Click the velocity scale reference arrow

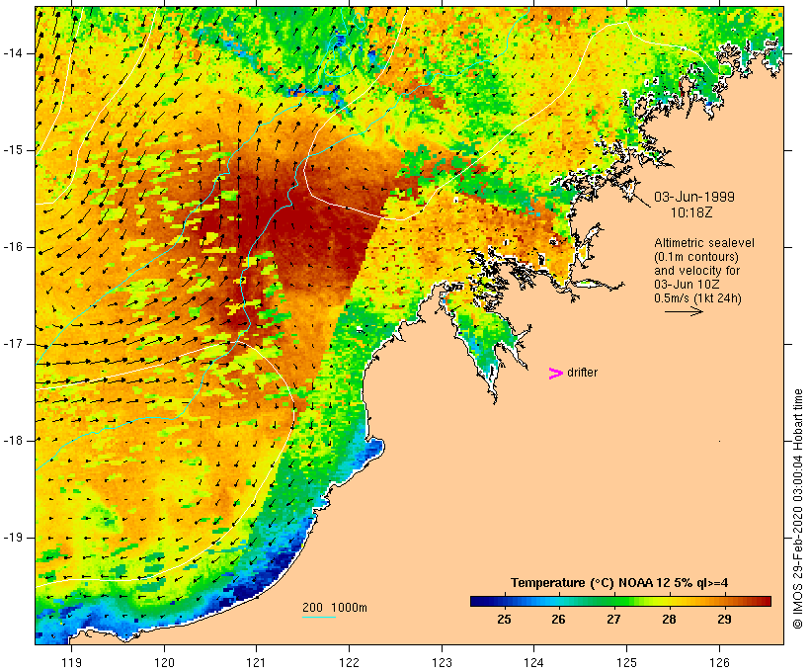(684, 311)
